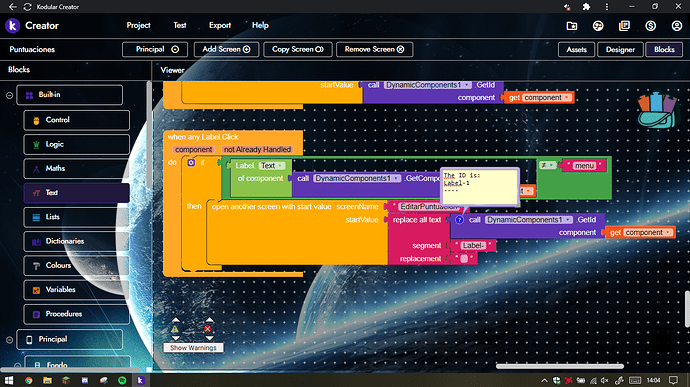Click the backpack icon in the viewer
Image resolution: width=690 pixels, height=387 pixels.
point(657,110)
